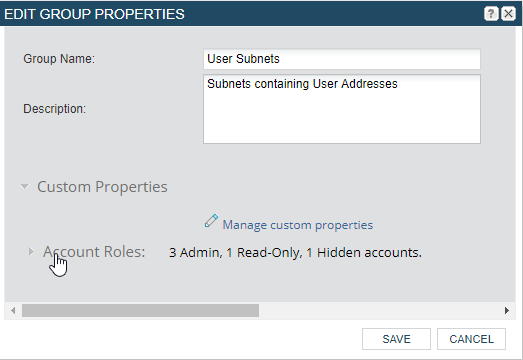This screenshot has width=523, height=360.
Task: Click the Description label
Action: (54, 109)
